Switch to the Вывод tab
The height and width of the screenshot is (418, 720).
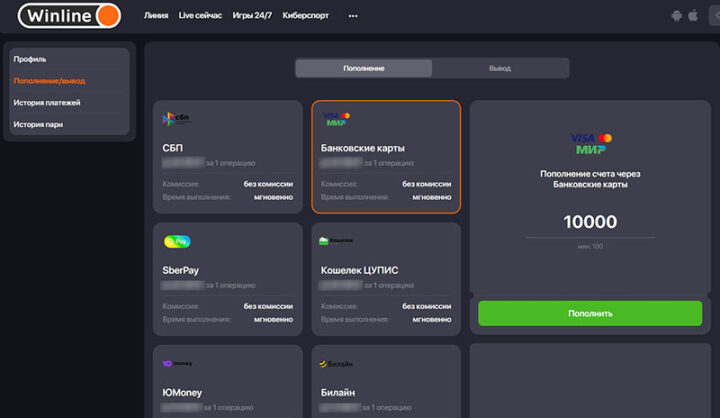(500, 68)
